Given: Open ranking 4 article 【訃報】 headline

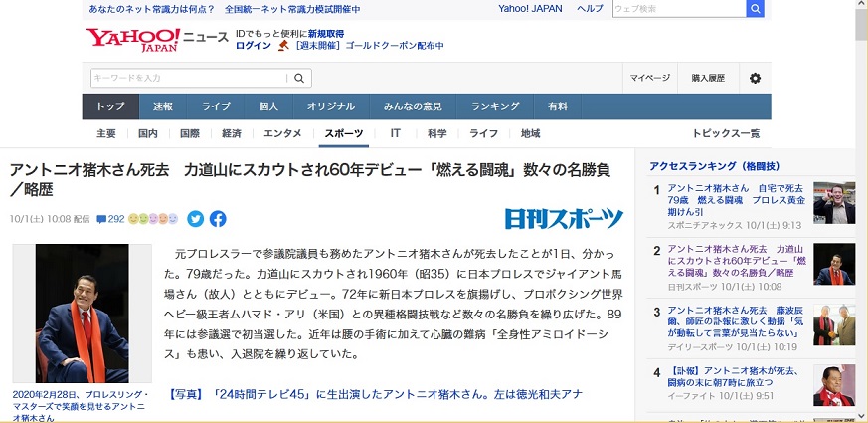Looking at the screenshot, I should click(733, 377).
